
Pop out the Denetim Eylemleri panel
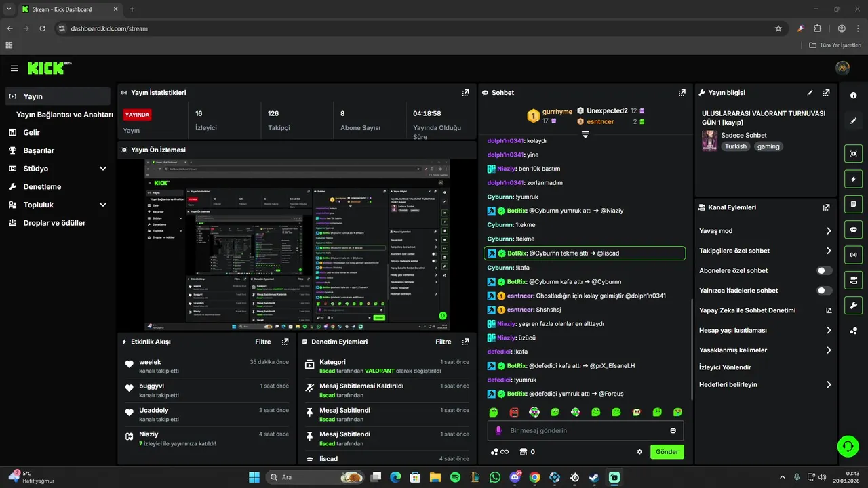[465, 342]
